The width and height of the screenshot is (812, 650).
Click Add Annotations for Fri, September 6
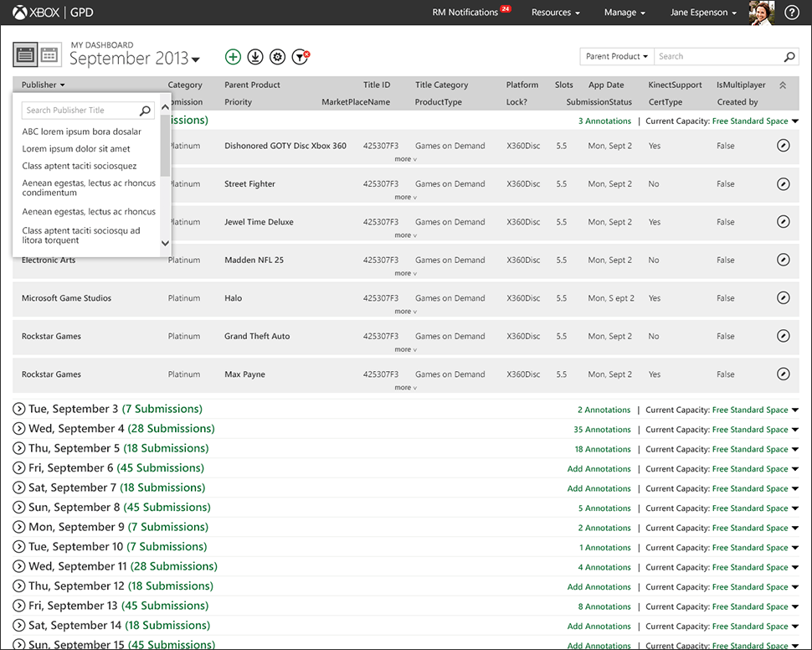(599, 469)
